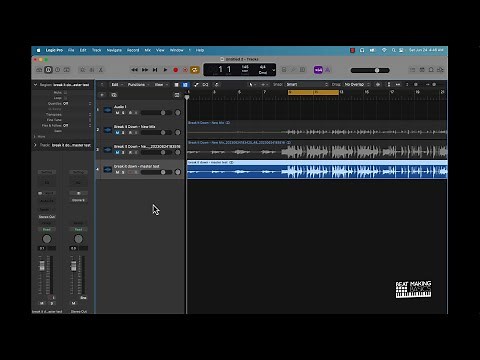The image size is (480, 360).
Task: Record-enable Break It Down - New Mix track
Action: tap(130, 133)
